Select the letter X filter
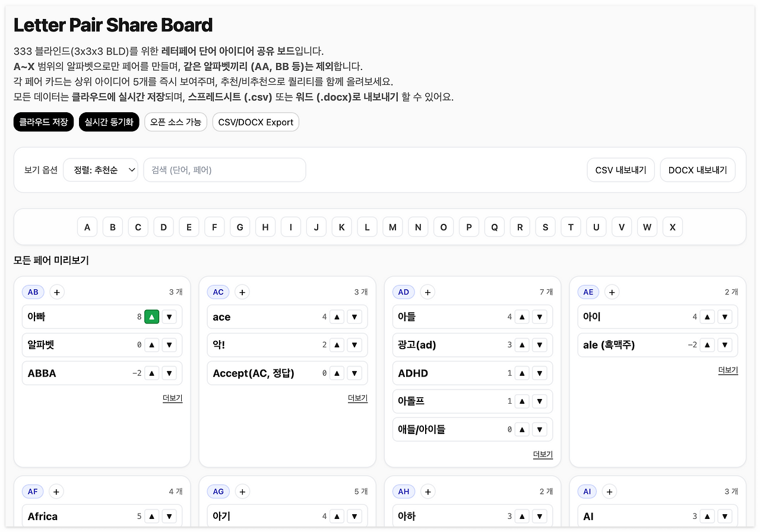The width and height of the screenshot is (760, 532). (672, 226)
